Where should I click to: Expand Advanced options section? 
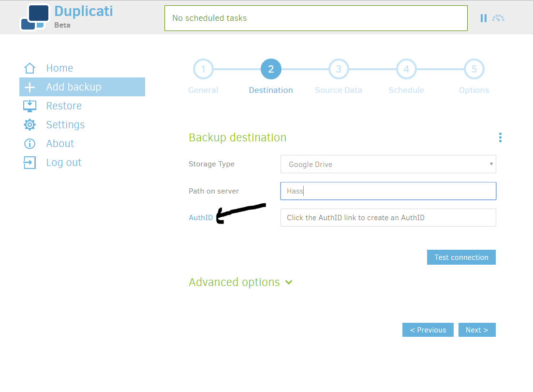(x=240, y=282)
